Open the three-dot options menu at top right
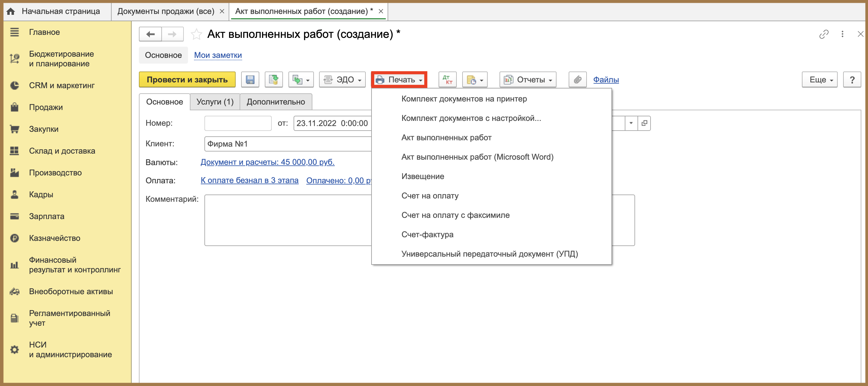The image size is (868, 386). [x=843, y=34]
